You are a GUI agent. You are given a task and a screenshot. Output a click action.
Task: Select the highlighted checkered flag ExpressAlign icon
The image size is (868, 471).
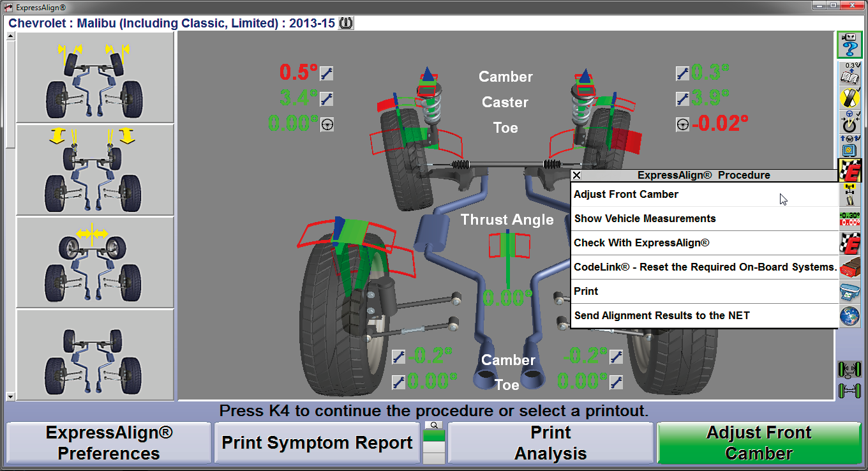(849, 170)
